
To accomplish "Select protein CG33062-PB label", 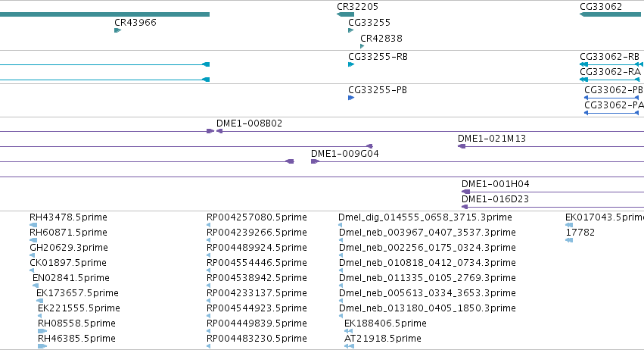I will (x=614, y=90).
